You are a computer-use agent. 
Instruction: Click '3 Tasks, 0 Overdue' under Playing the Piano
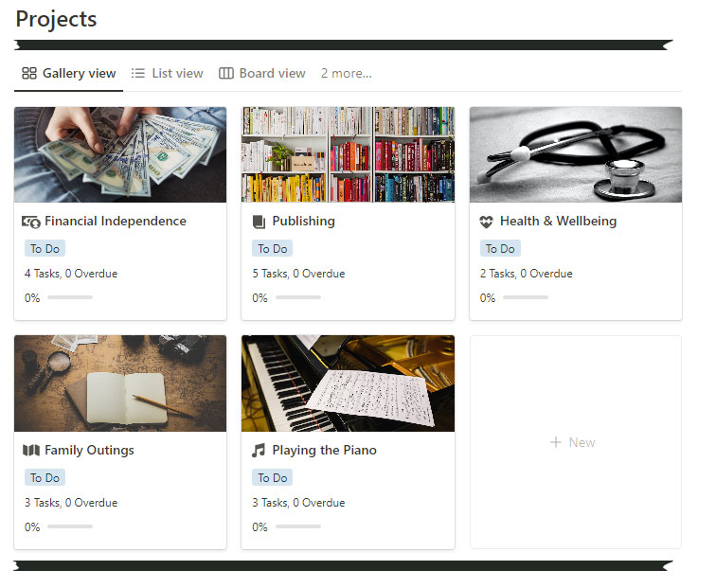[x=298, y=503]
